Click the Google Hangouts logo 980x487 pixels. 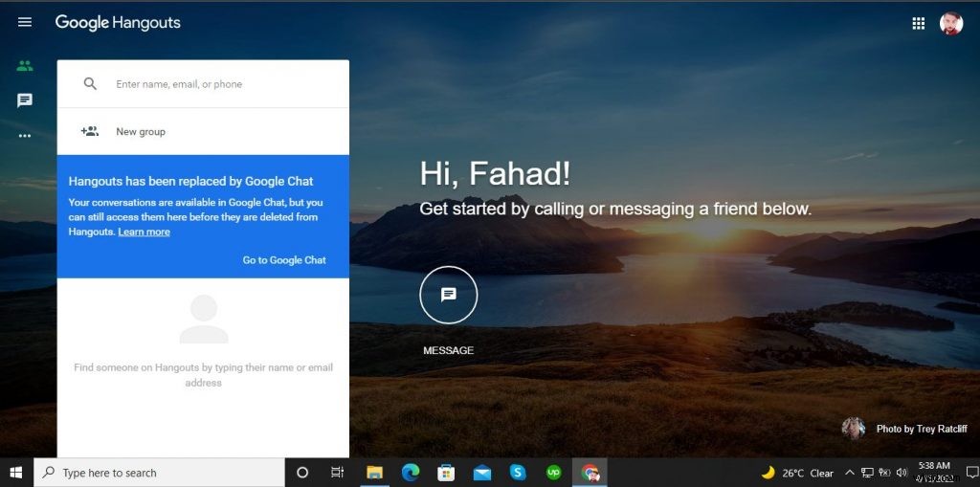(x=118, y=22)
